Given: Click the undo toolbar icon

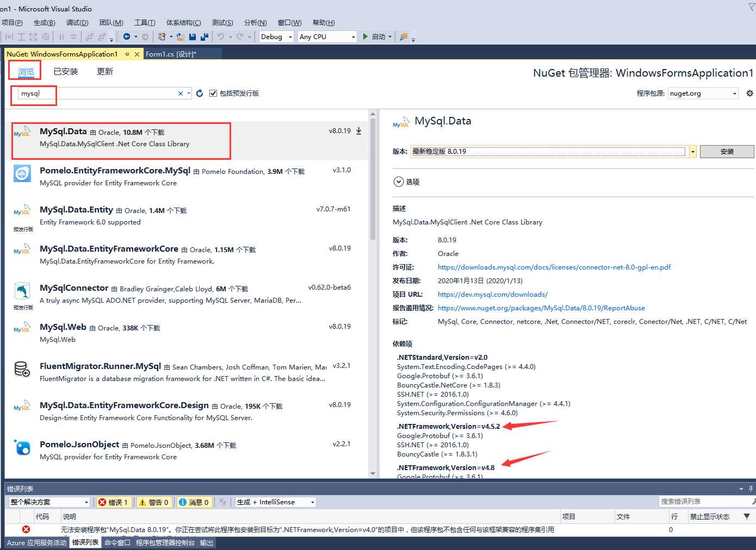Looking at the screenshot, I should pyautogui.click(x=221, y=36).
